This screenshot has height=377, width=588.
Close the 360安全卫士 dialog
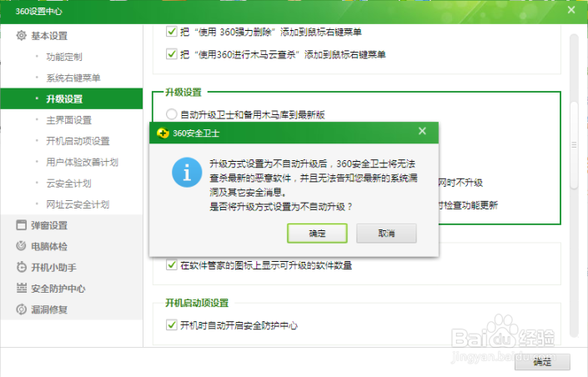tap(422, 131)
